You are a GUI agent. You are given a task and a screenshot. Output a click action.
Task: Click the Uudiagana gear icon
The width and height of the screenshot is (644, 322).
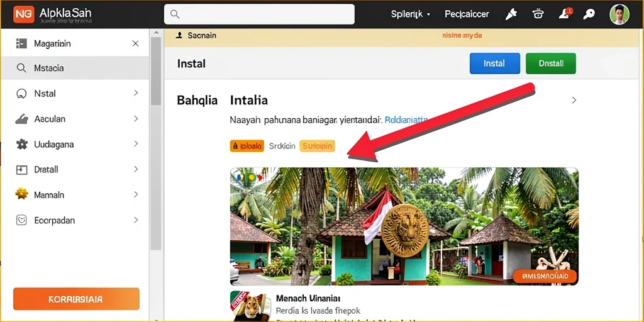click(22, 144)
